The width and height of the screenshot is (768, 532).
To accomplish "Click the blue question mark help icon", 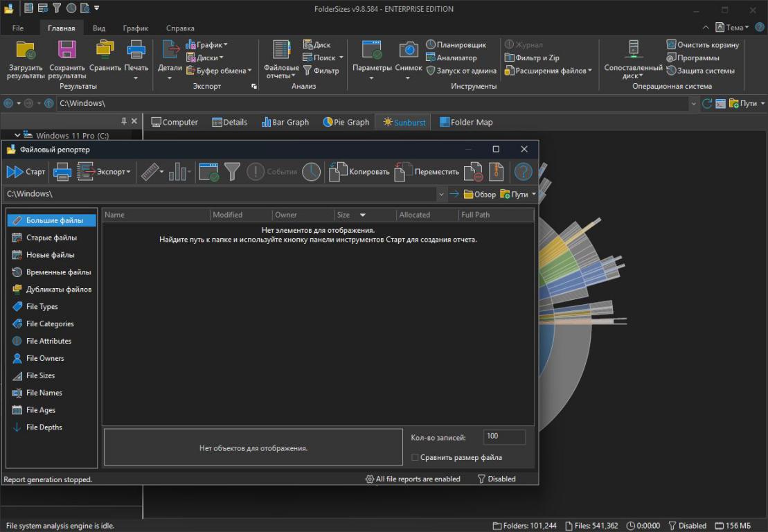I will tap(523, 172).
